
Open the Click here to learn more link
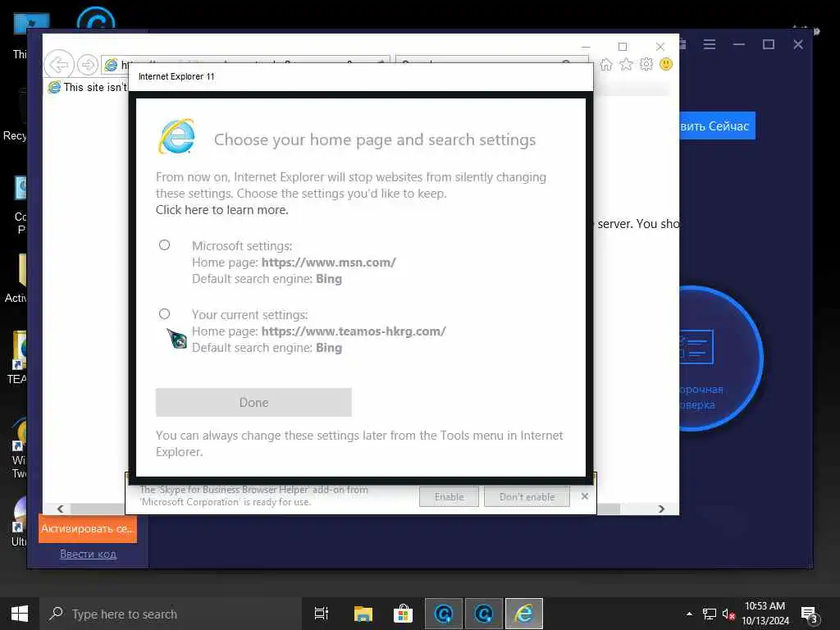(221, 210)
